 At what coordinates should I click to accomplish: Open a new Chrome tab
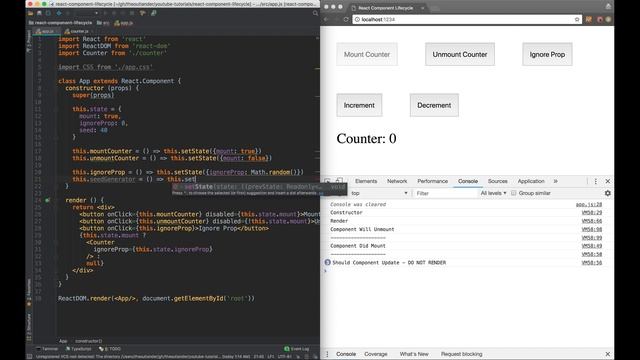tap(435, 8)
